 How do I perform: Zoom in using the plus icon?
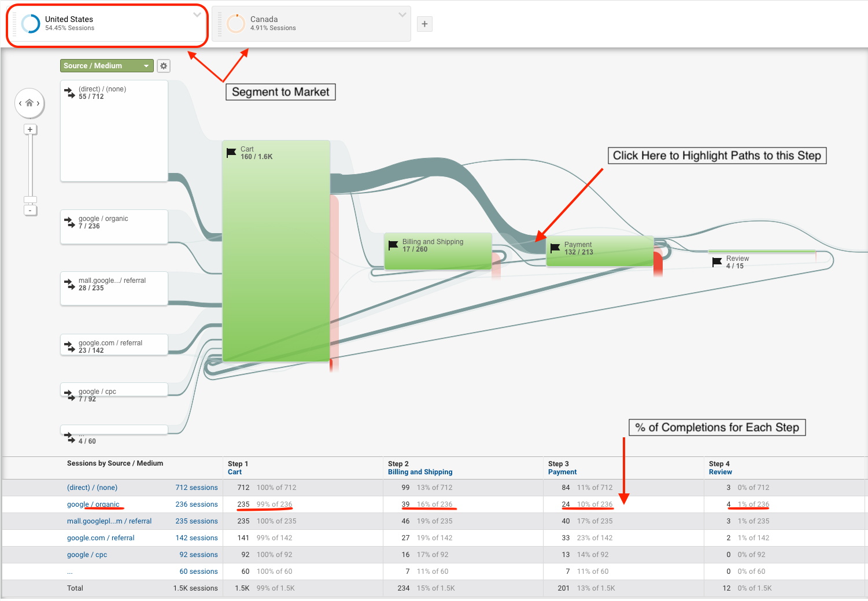tap(30, 129)
